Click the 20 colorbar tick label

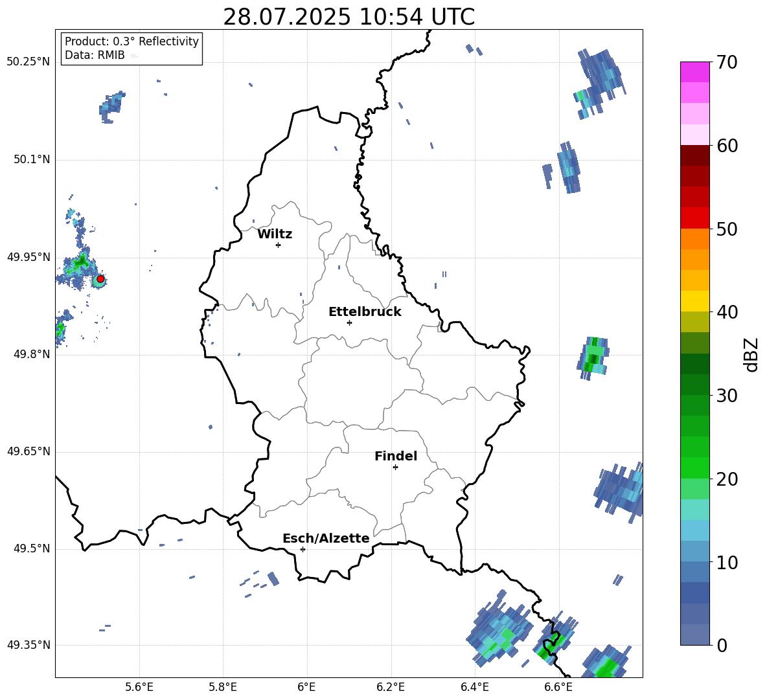(727, 479)
